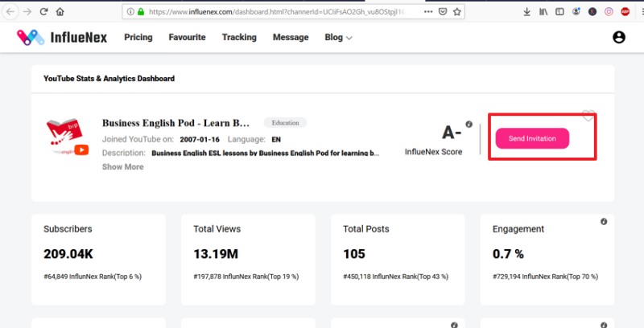Click the Education category tag

pos(286,122)
